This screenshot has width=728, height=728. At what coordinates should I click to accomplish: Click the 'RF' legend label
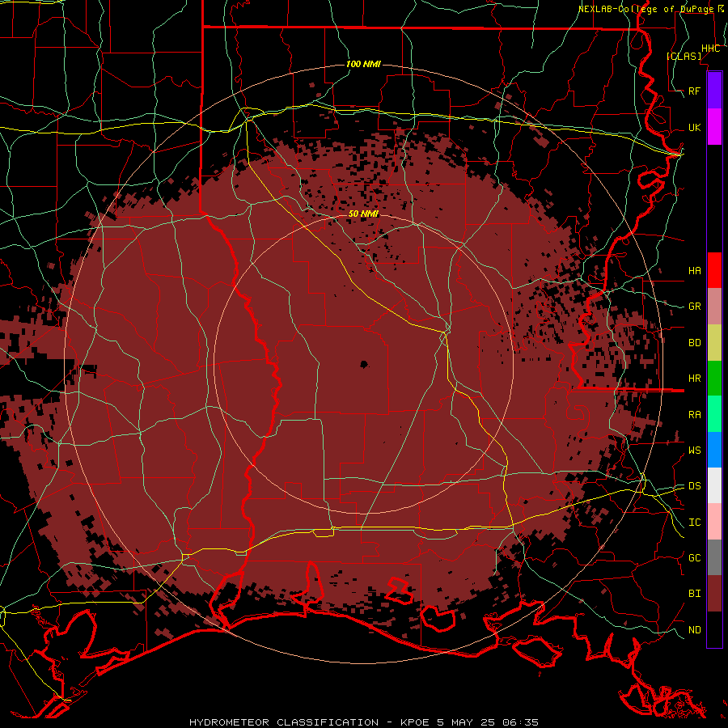point(695,91)
